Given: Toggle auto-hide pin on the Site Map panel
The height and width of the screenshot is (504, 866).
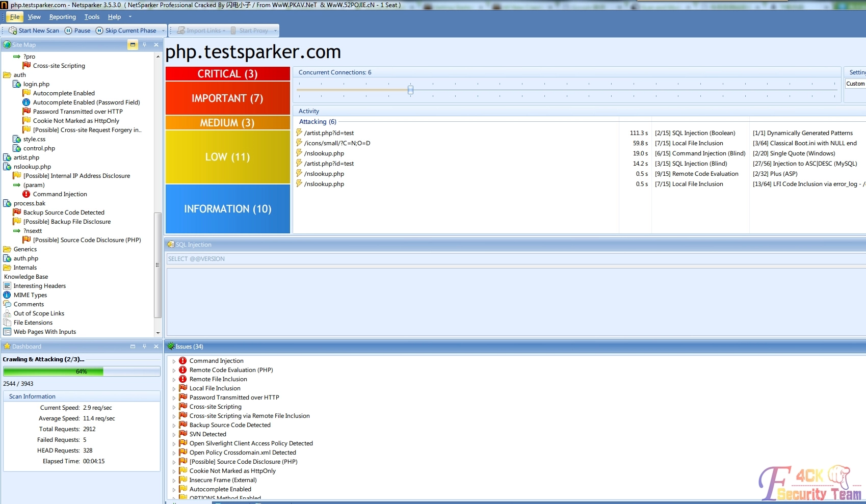Looking at the screenshot, I should tap(144, 44).
